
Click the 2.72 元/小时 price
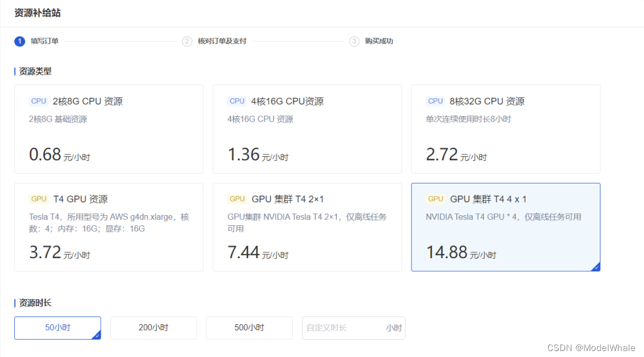(x=456, y=155)
